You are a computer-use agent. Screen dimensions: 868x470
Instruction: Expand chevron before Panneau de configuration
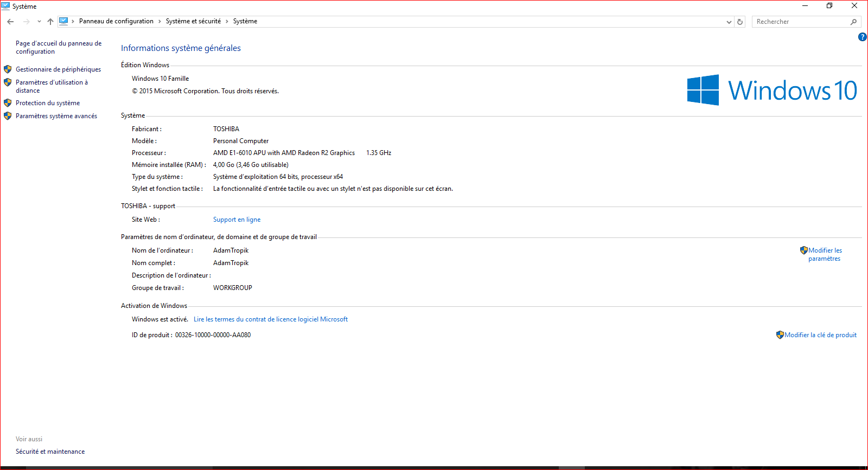pos(73,21)
